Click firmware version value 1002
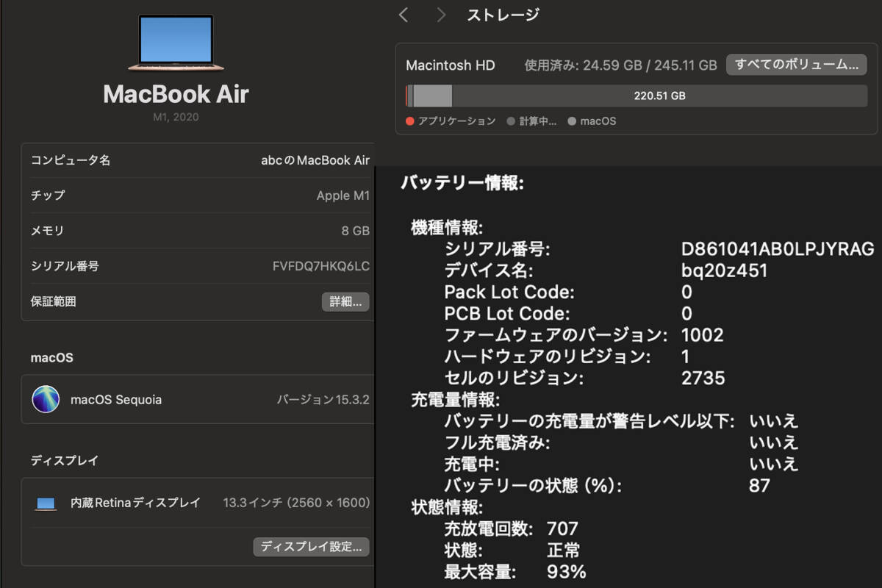The width and height of the screenshot is (882, 588). click(703, 335)
